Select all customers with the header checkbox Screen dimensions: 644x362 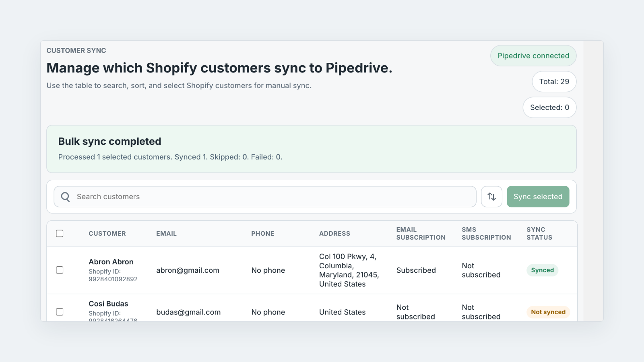point(60,234)
